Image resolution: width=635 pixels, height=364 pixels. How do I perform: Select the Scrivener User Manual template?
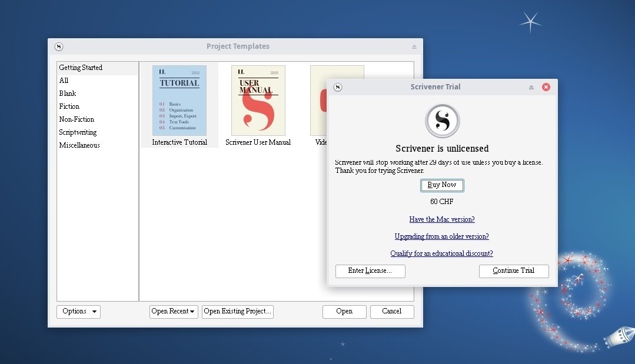258,101
